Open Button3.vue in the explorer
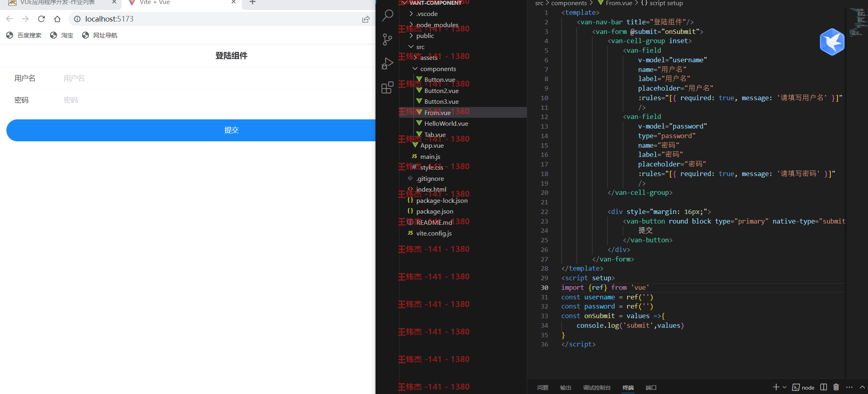Viewport: 868px width, 394px height. (441, 102)
